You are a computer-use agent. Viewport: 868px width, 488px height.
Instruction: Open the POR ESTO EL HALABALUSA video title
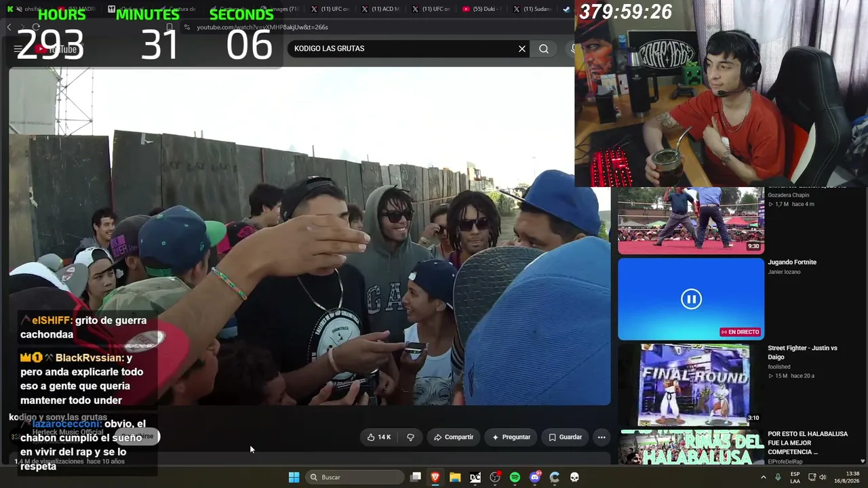(x=808, y=443)
